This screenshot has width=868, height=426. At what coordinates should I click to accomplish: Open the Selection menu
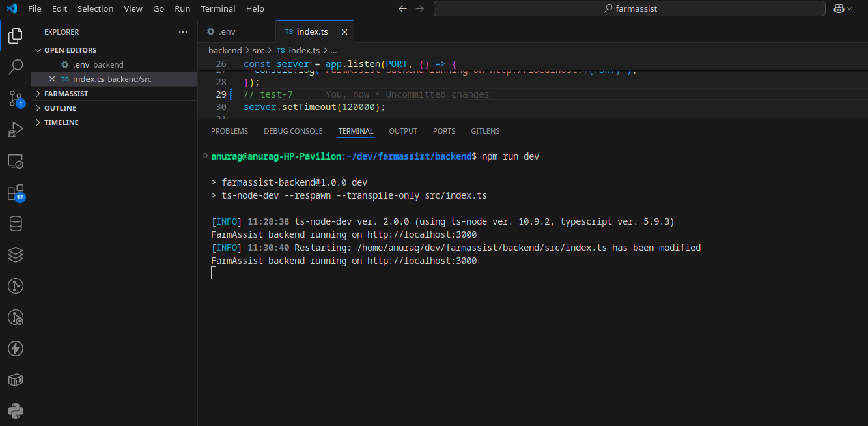(x=95, y=8)
